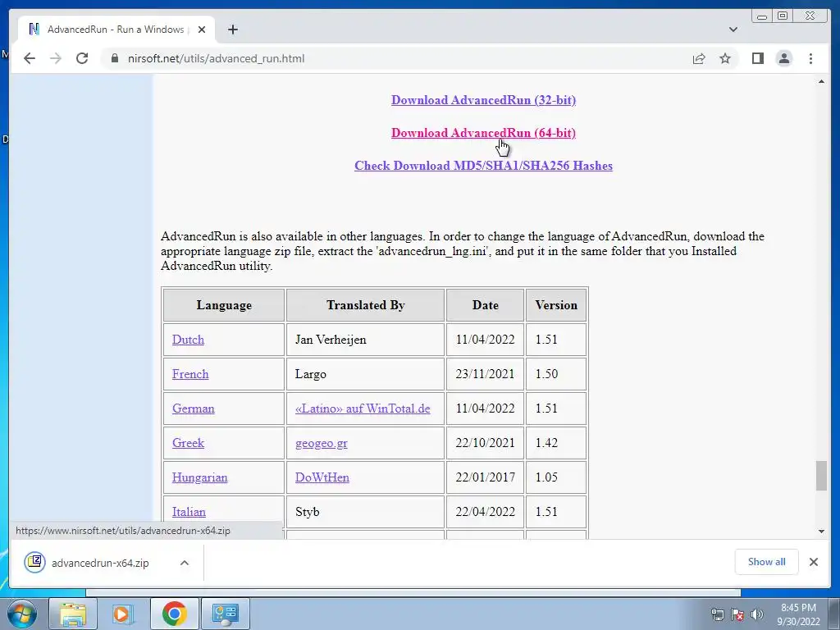Open the Hungarian language download

tap(200, 477)
